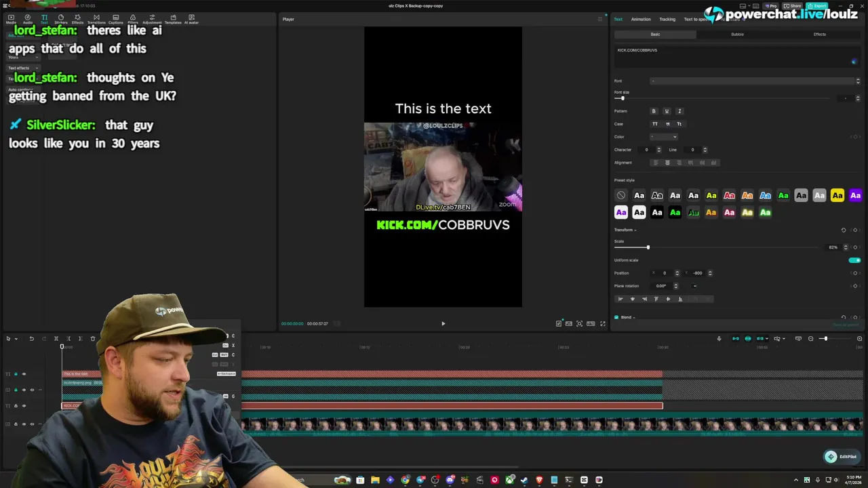Open the Captions panel
The width and height of the screenshot is (868, 488).
coord(115,19)
